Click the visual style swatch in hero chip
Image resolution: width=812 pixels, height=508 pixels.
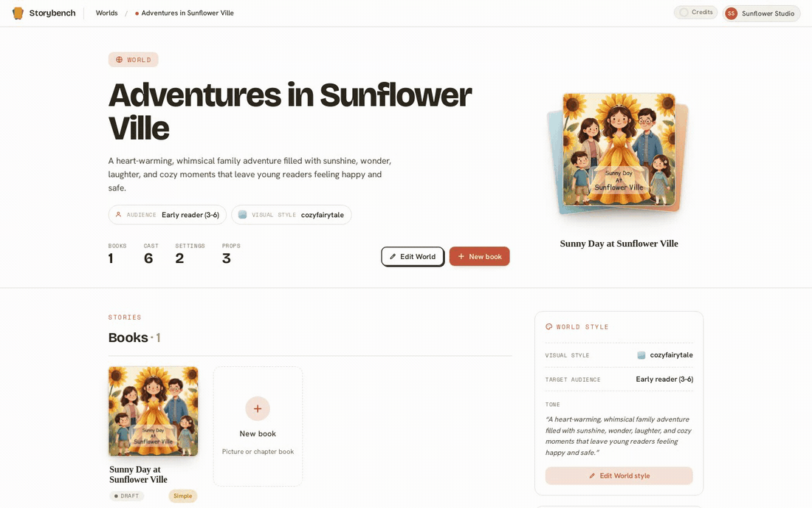pos(242,214)
